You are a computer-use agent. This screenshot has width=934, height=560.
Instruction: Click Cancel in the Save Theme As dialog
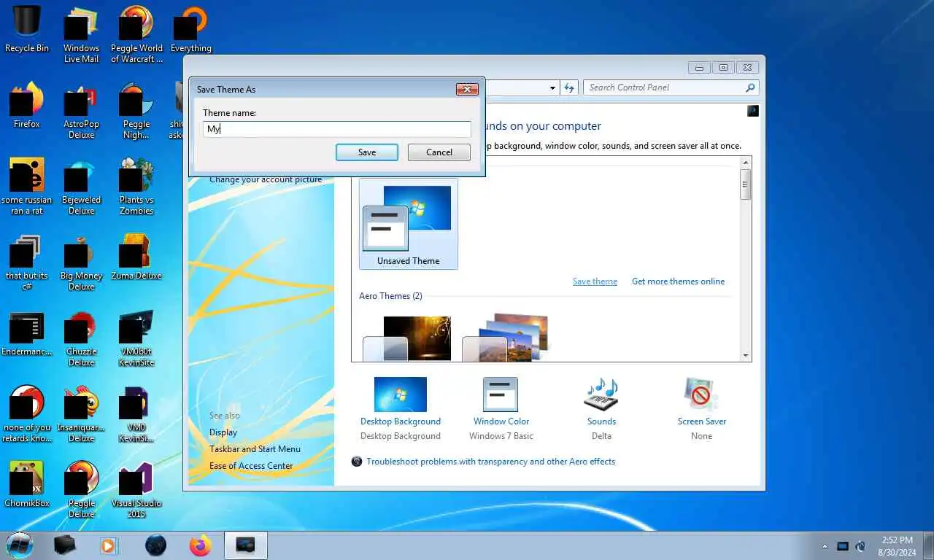[x=439, y=152]
